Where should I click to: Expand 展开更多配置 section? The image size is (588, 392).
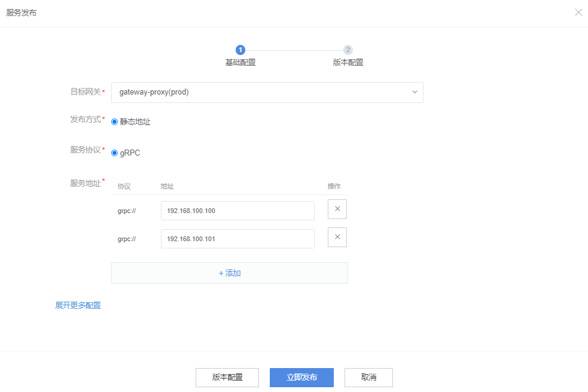click(x=78, y=305)
